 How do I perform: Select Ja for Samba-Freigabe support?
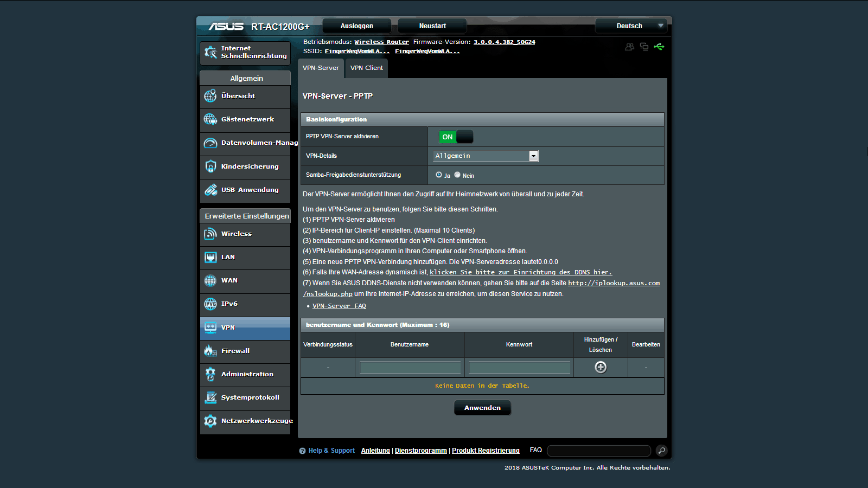tap(439, 175)
